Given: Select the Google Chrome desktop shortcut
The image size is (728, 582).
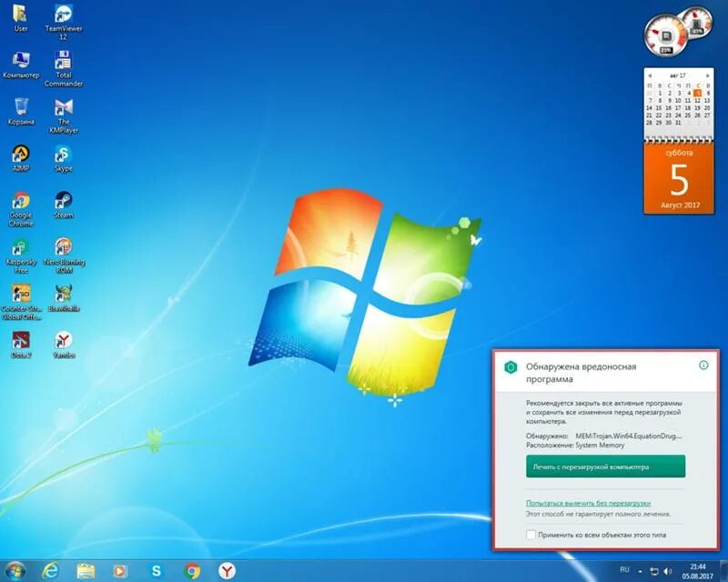Looking at the screenshot, I should (x=21, y=209).
